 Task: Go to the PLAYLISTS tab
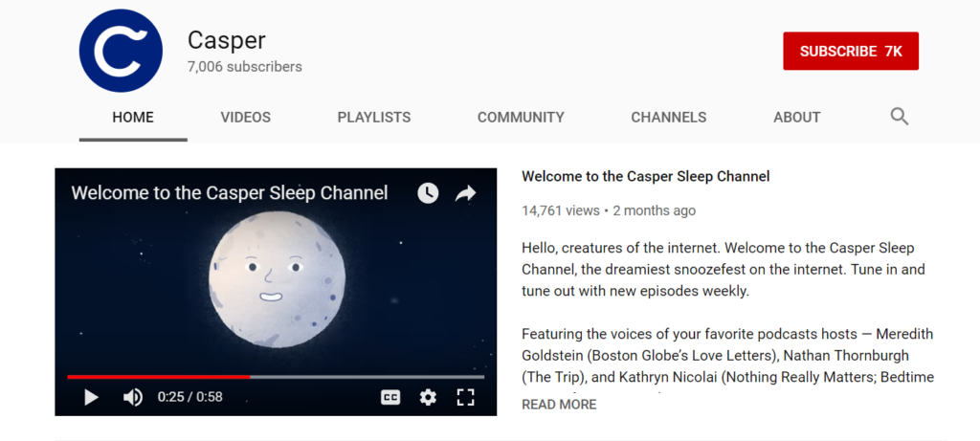click(374, 118)
